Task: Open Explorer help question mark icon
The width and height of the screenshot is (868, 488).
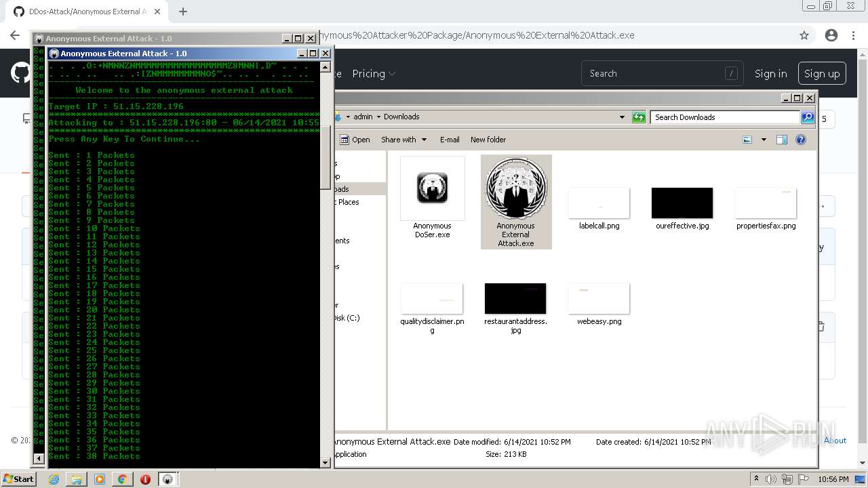Action: (x=801, y=140)
